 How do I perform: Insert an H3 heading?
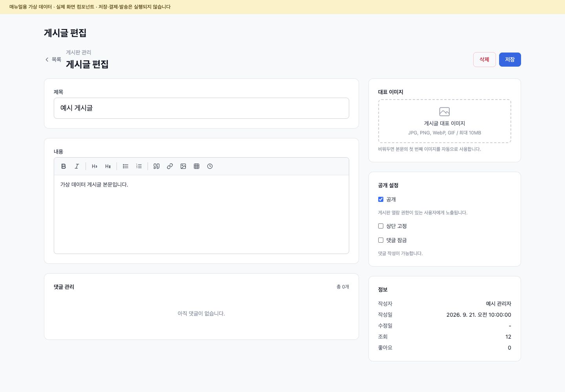[x=108, y=166]
